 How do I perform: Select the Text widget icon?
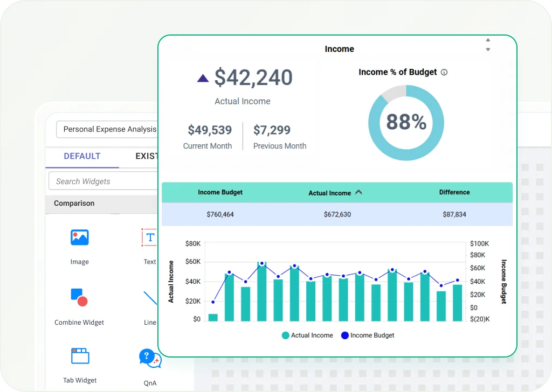coord(149,237)
